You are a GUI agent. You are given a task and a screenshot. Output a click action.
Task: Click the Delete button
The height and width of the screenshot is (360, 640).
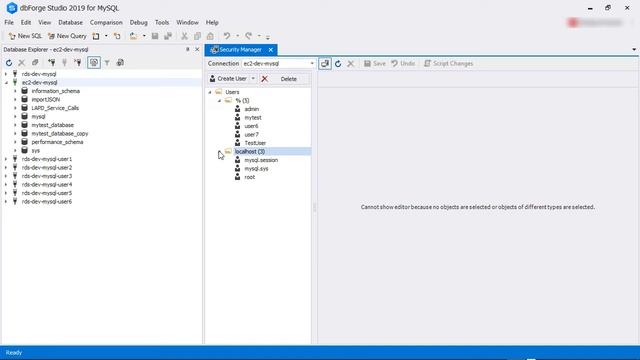289,79
